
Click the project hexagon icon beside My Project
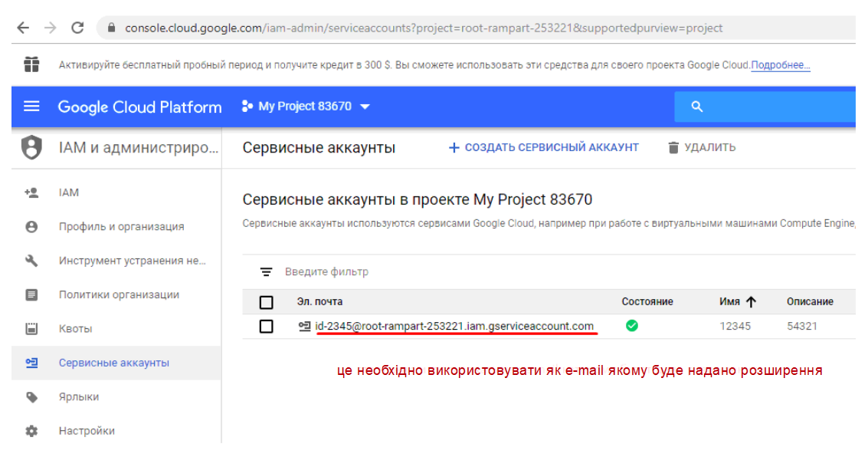(x=247, y=107)
